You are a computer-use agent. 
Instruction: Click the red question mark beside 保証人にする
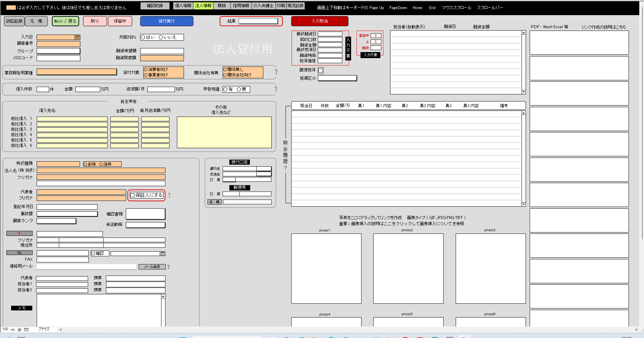(x=169, y=195)
